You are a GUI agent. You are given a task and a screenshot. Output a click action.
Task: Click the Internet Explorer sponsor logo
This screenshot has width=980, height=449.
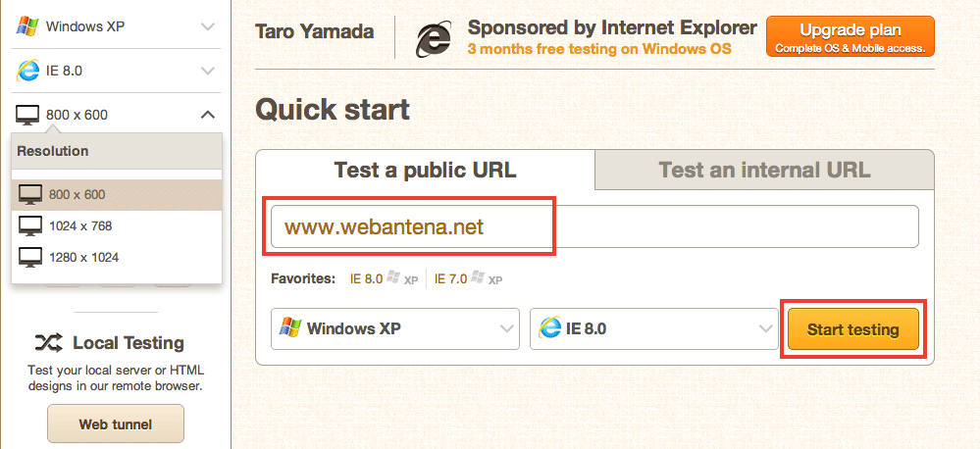(434, 38)
